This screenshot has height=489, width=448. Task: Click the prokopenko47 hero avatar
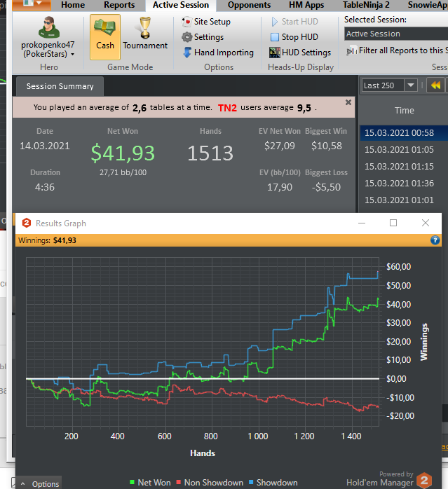tap(49, 27)
